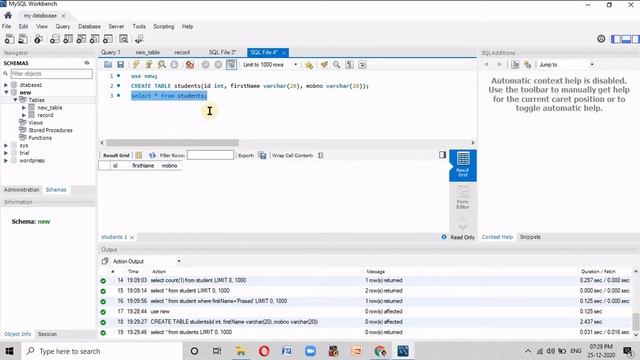Open a script file in editor

tap(108, 64)
